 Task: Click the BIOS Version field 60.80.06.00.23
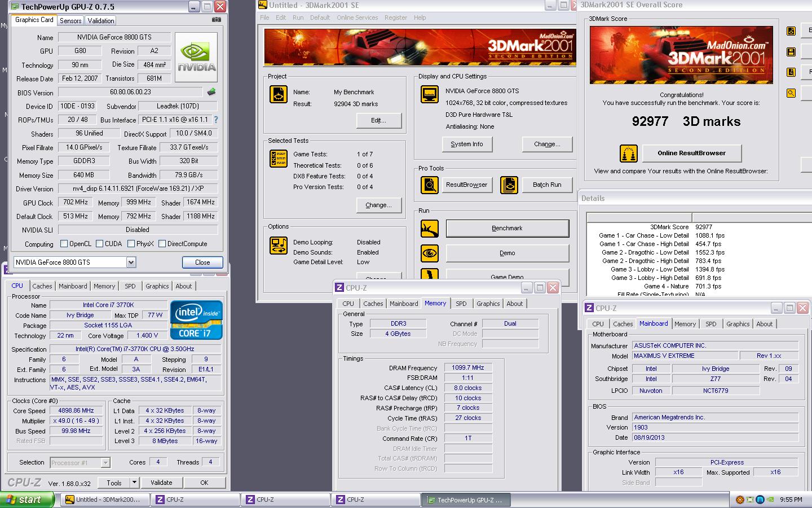(x=130, y=91)
